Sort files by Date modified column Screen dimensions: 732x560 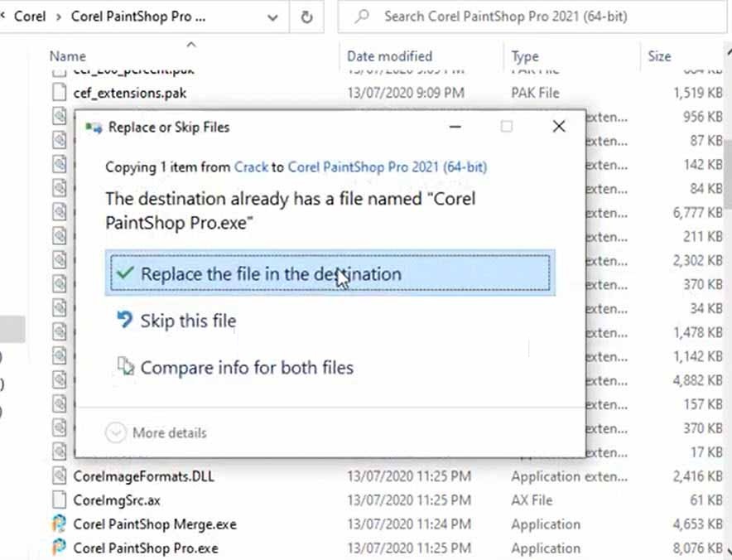tap(389, 56)
